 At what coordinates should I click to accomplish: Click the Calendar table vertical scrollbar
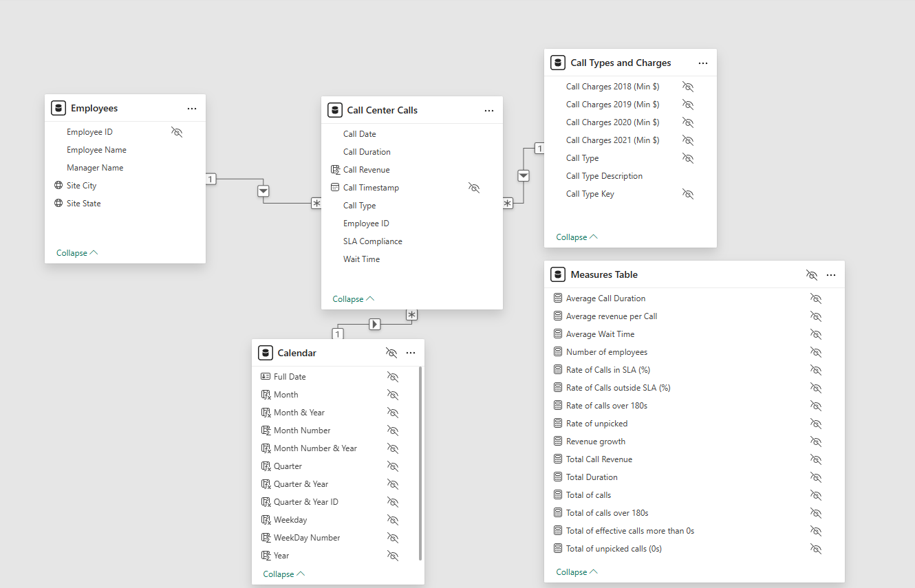coord(420,464)
